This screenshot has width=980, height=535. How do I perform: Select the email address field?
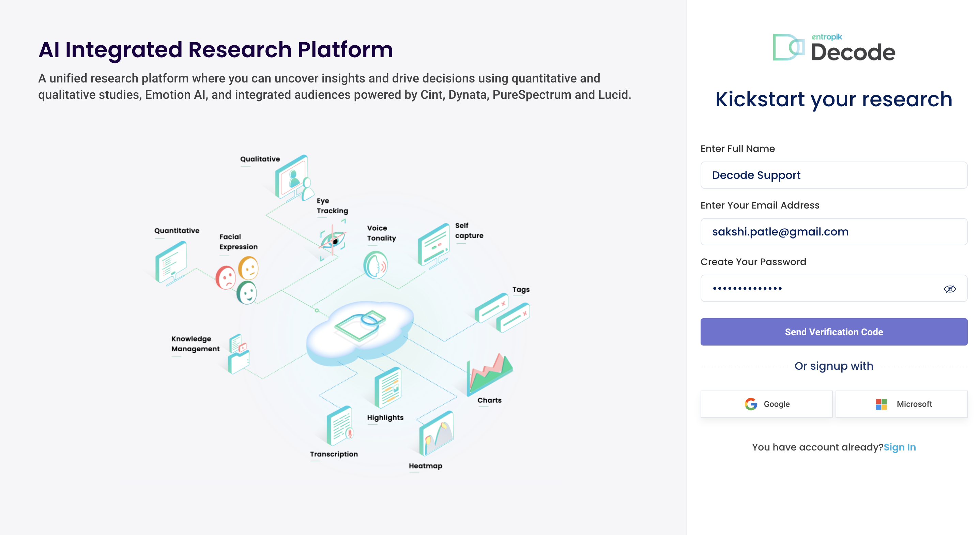(x=833, y=232)
